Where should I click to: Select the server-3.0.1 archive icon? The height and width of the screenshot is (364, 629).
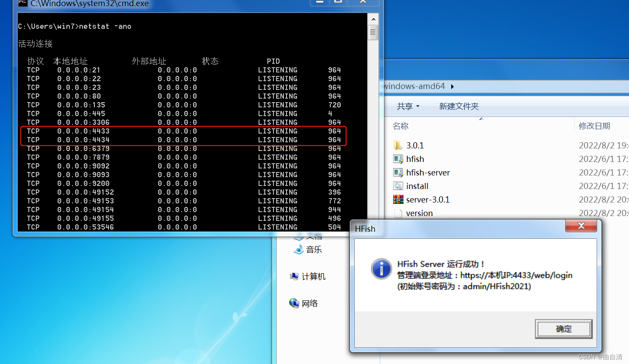click(397, 199)
